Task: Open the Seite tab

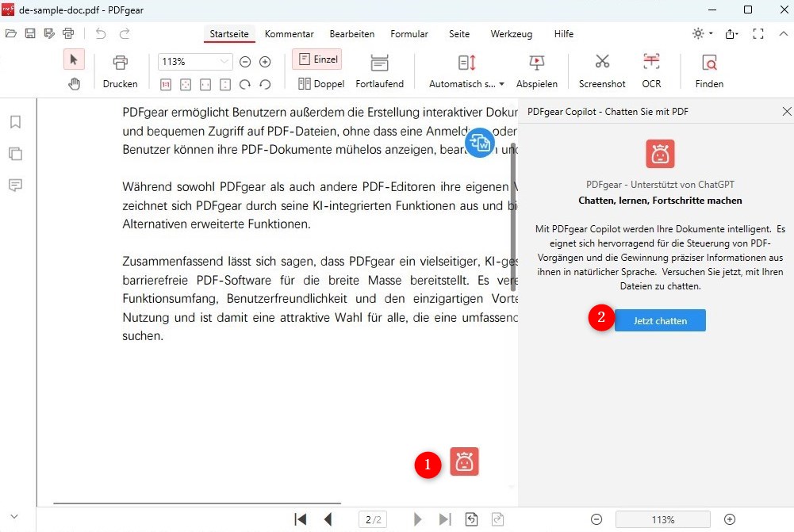Action: tap(459, 34)
